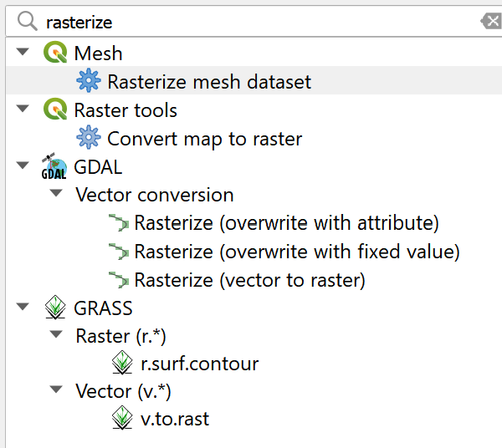
Task: Click gear icon for Rasterize mesh dataset
Action: click(x=87, y=81)
